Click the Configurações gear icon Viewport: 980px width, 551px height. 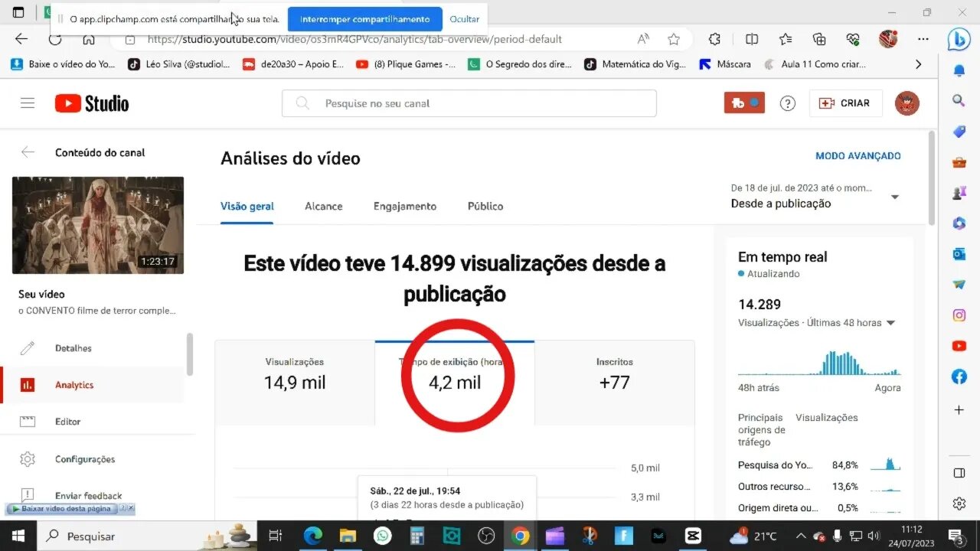[x=28, y=459]
